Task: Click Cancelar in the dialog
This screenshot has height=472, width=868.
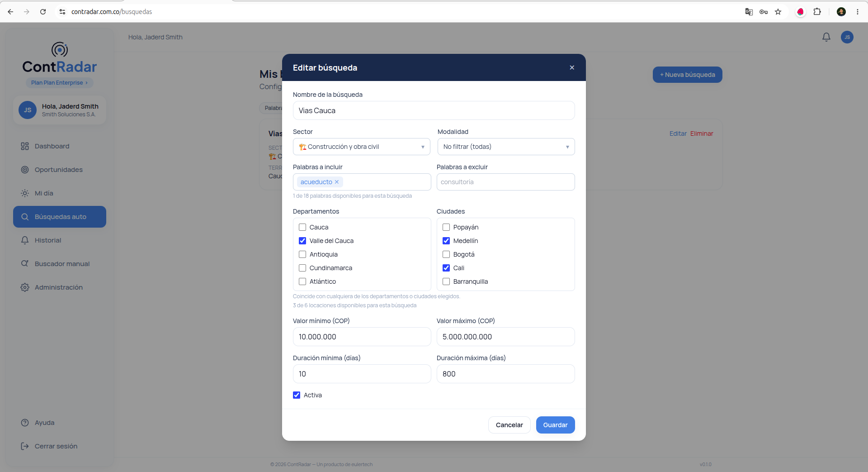Action: 509,425
